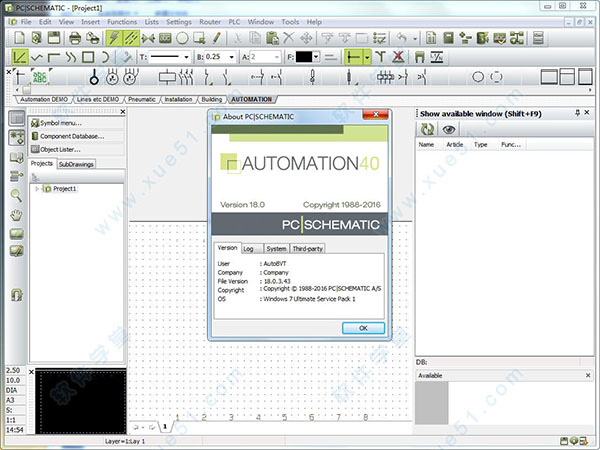Toggle the green conducting line button
Screen dimensions: 600x450
coord(353,57)
